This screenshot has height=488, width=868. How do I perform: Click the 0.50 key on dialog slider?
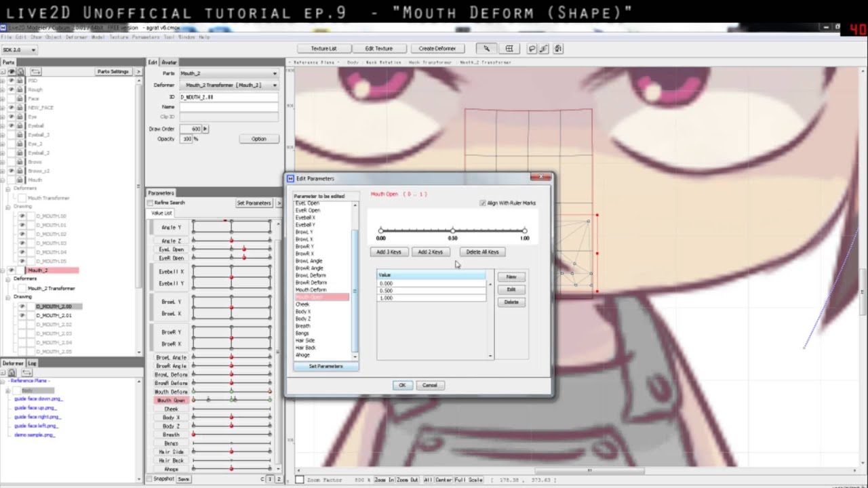point(452,231)
